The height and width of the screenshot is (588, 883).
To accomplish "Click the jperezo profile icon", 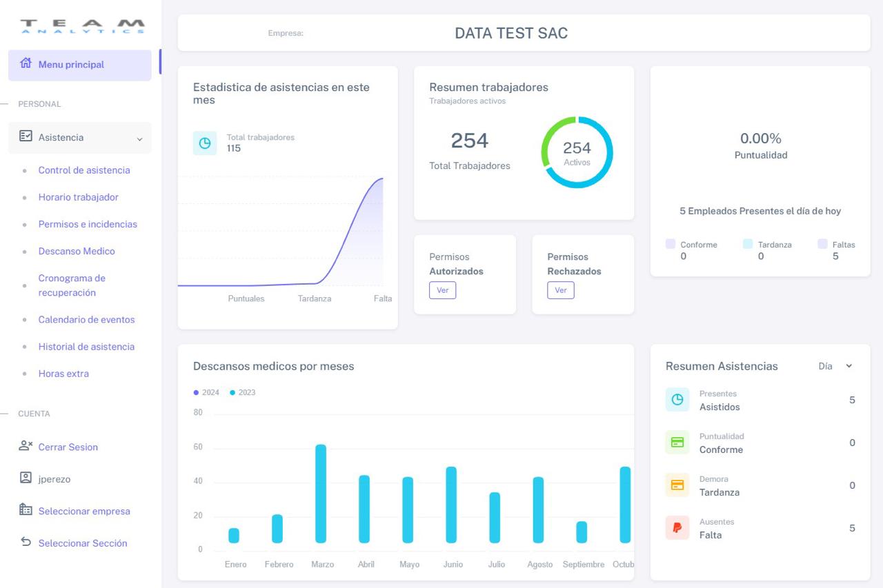I will click(x=26, y=478).
